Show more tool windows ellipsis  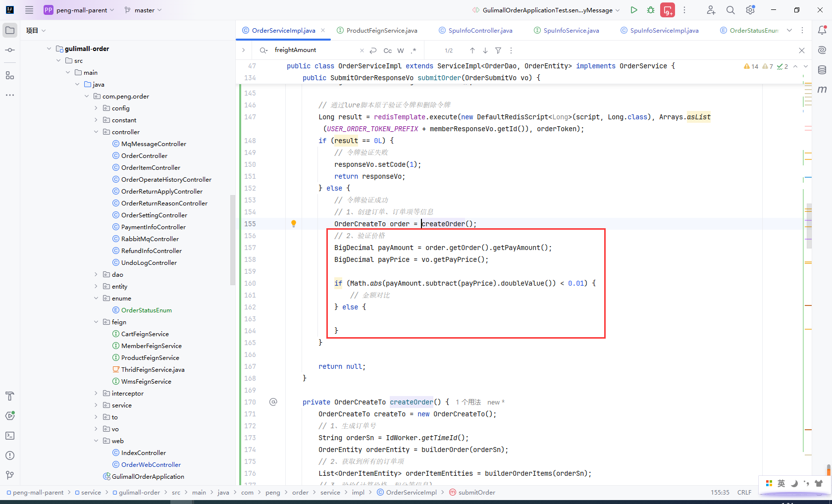pos(10,95)
